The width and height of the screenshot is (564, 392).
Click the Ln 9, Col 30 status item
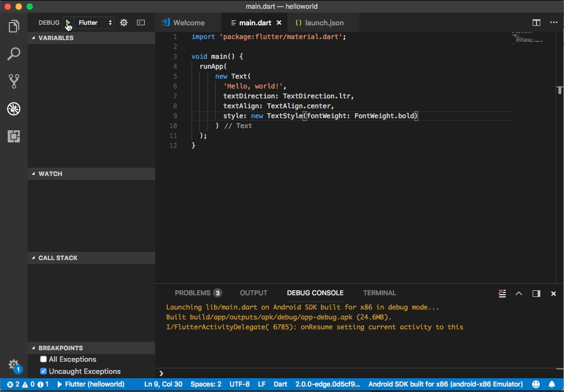click(163, 384)
